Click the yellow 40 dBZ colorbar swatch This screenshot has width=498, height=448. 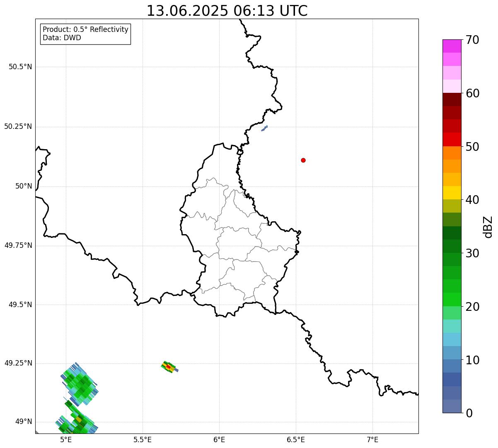452,193
